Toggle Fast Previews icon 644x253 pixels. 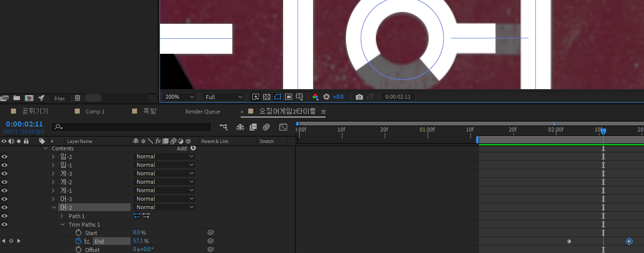coord(256,97)
